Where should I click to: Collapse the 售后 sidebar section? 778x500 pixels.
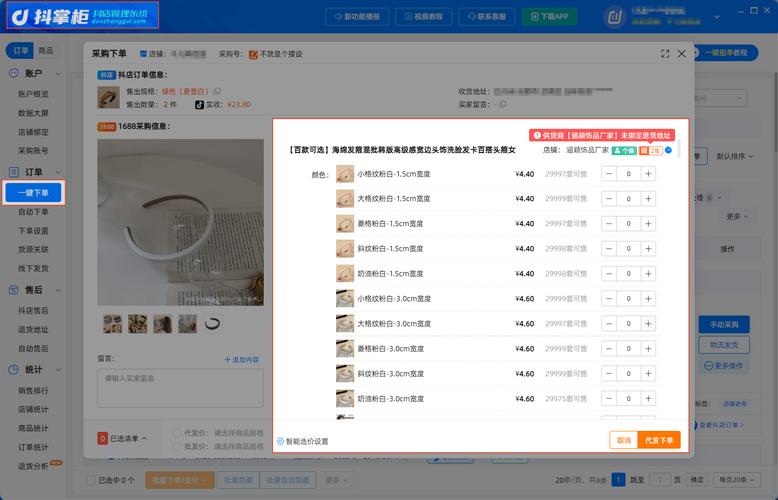[58, 290]
